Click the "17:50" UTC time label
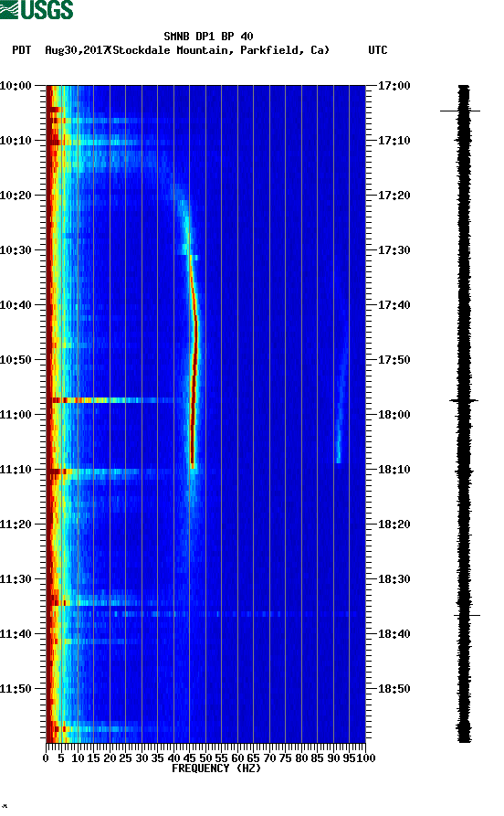Image resolution: width=504 pixels, height=816 pixels. point(394,360)
